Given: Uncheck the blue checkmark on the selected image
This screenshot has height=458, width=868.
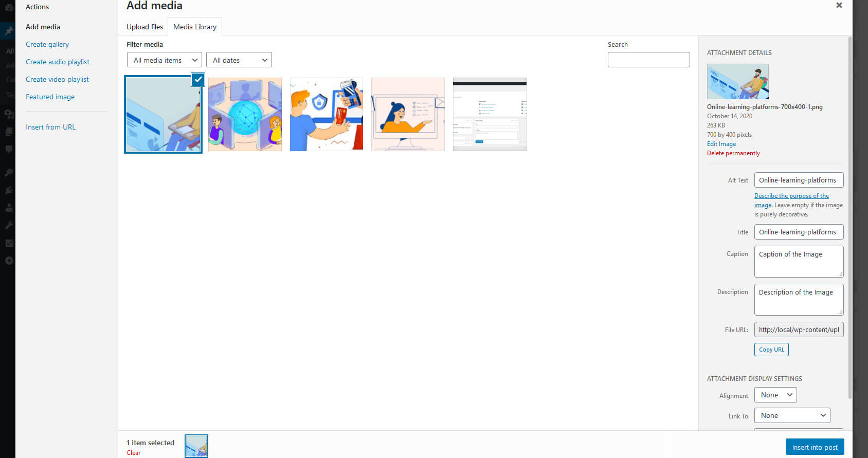Looking at the screenshot, I should [x=198, y=80].
